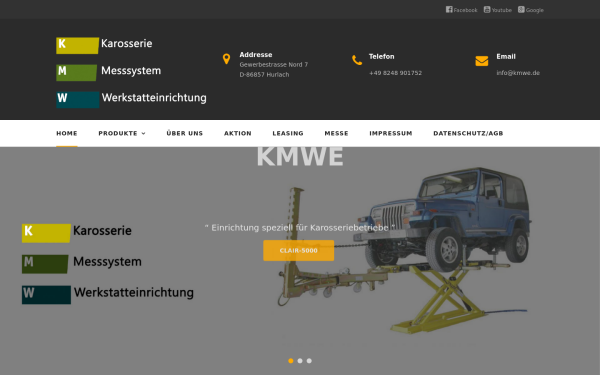The width and height of the screenshot is (600, 375).
Task: Select the third slider dot
Action: click(x=309, y=361)
